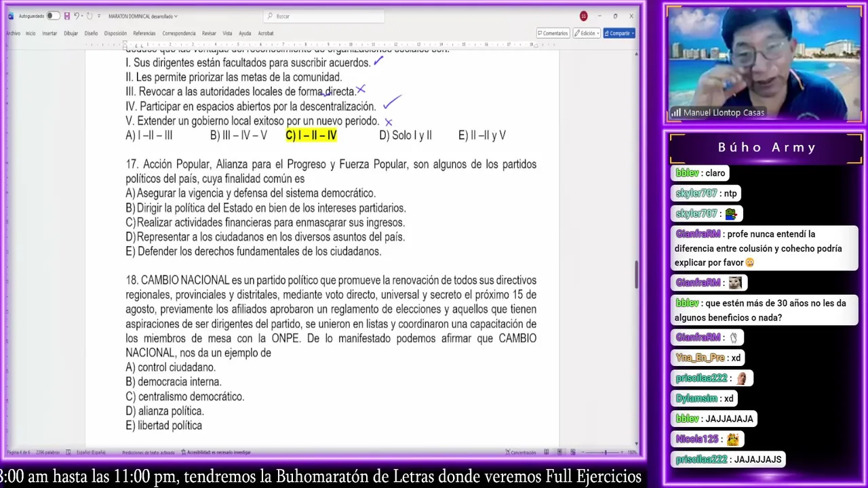Viewport: 868px width, 488px height.
Task: Click the Word application icon
Action: 10,16
